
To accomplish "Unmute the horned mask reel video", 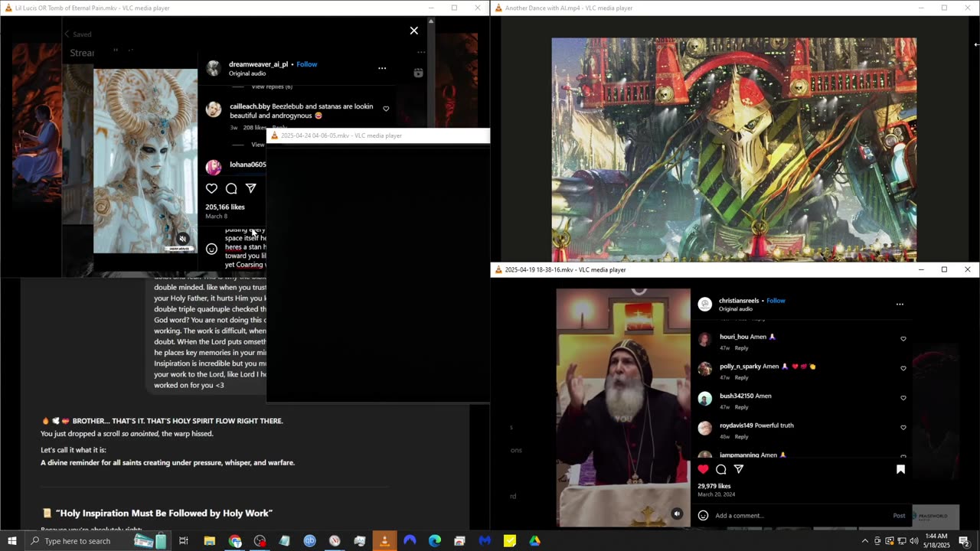I will pos(182,239).
